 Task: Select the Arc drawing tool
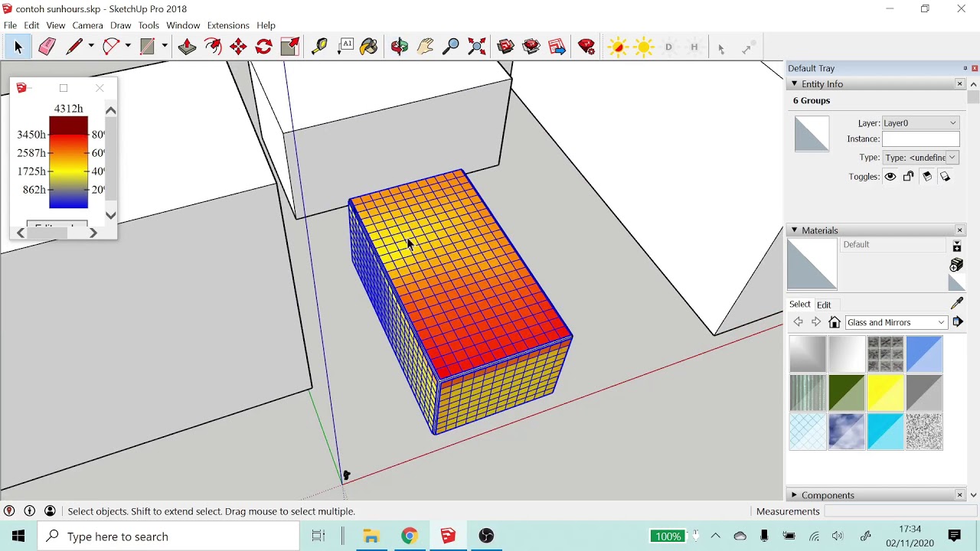click(x=111, y=47)
